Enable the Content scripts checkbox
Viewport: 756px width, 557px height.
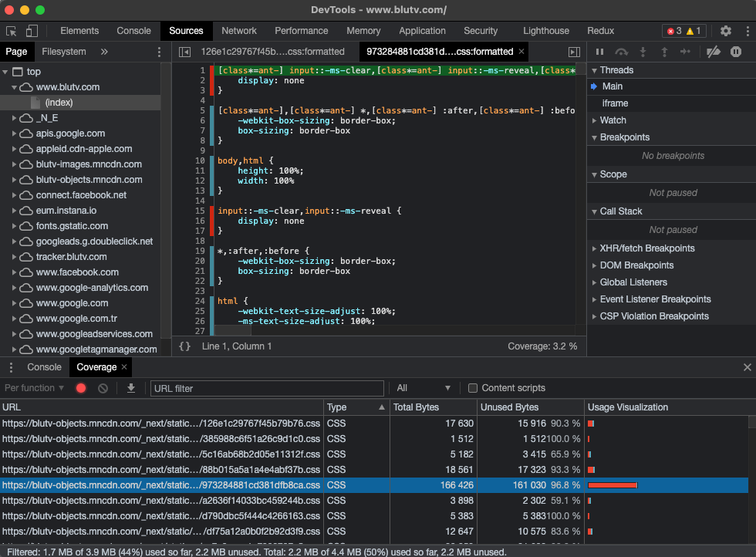pyautogui.click(x=473, y=388)
